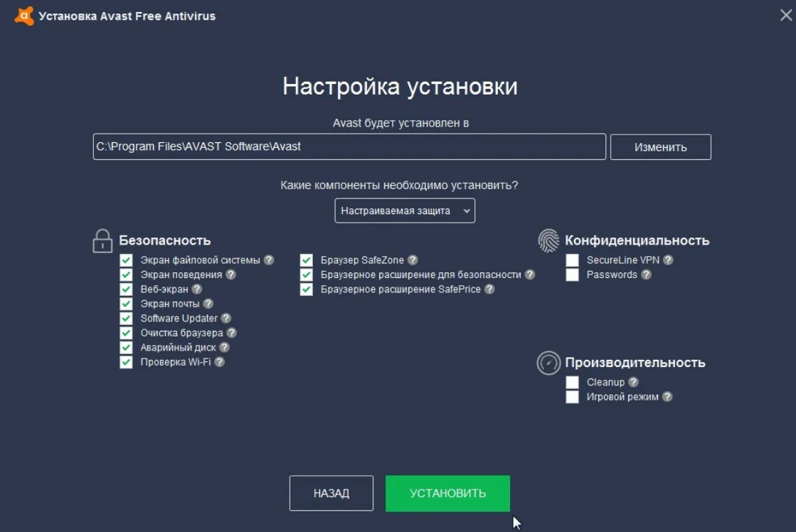
Task: Enable SecureLine VPN checkbox
Action: (572, 260)
